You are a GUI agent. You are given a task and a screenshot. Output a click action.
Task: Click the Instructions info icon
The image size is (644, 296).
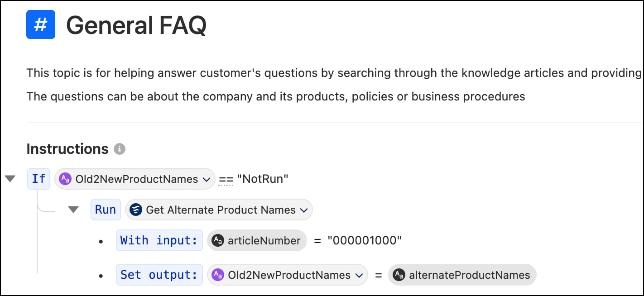(x=120, y=149)
